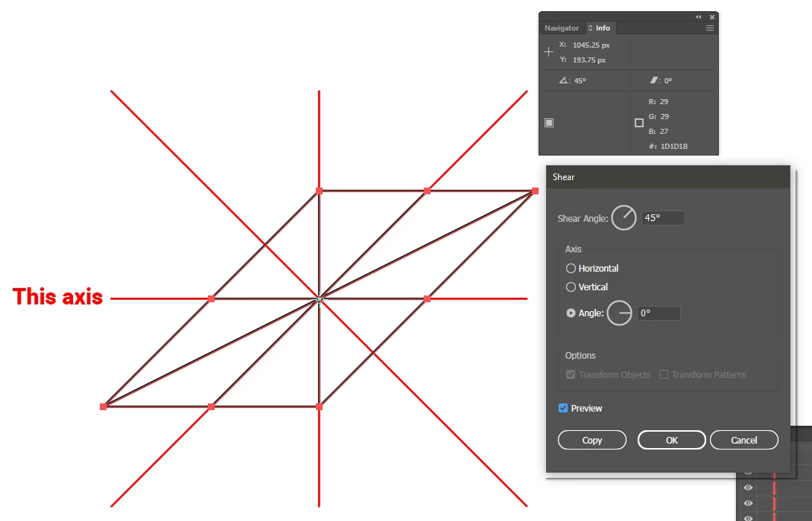
Task: Select the Vertical axis radio button
Action: coord(571,287)
